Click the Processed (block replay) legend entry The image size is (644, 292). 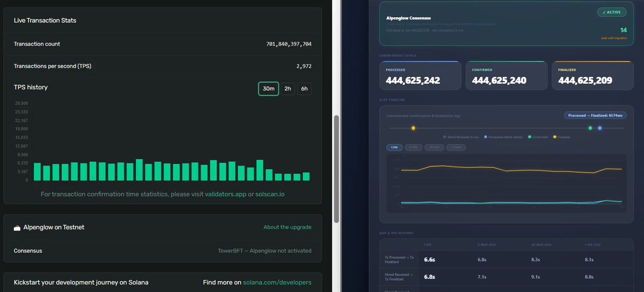pyautogui.click(x=503, y=137)
